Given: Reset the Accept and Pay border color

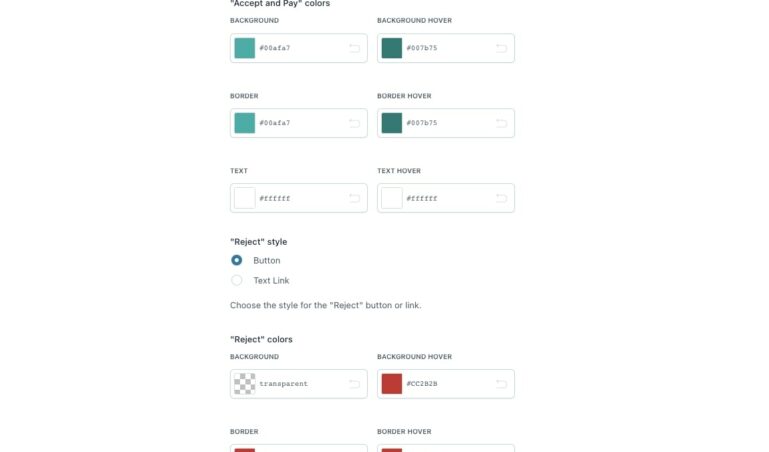Looking at the screenshot, I should coord(354,123).
